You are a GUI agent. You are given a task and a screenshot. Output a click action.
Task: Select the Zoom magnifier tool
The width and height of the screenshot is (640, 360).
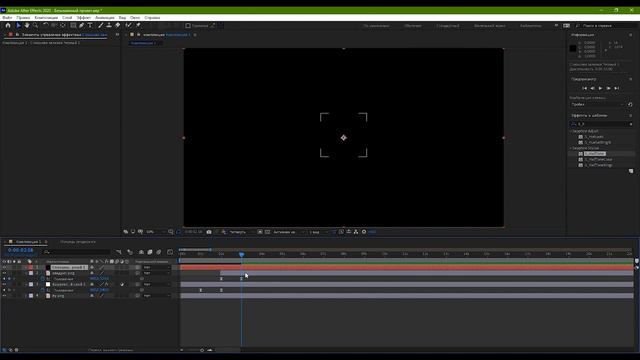coord(36,25)
